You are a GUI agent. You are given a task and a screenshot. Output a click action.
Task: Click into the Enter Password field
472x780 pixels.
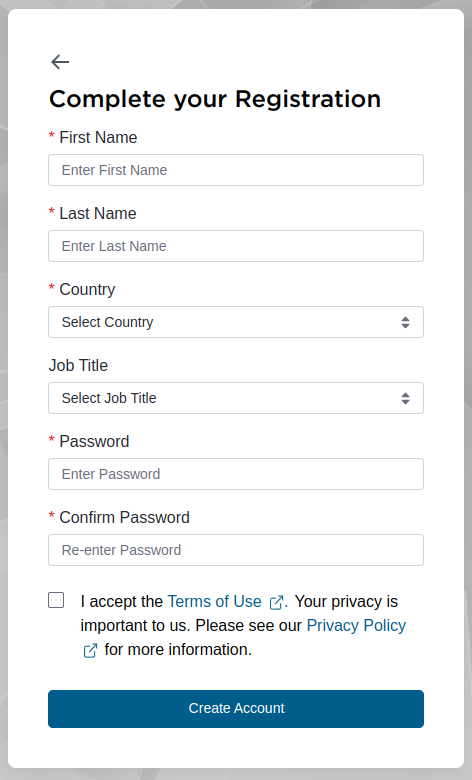click(x=236, y=474)
